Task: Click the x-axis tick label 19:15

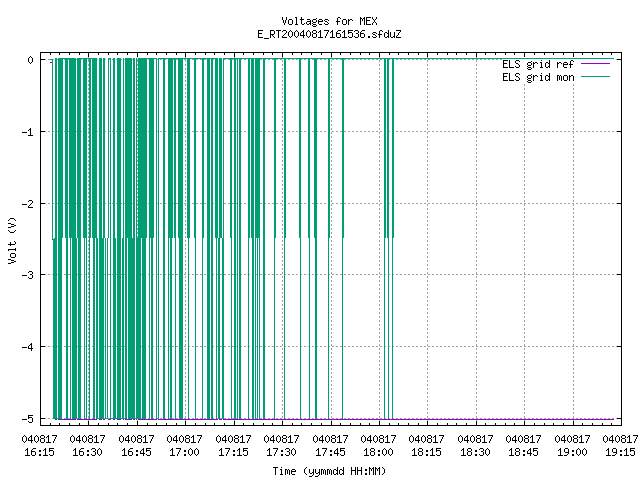Action: point(620,452)
